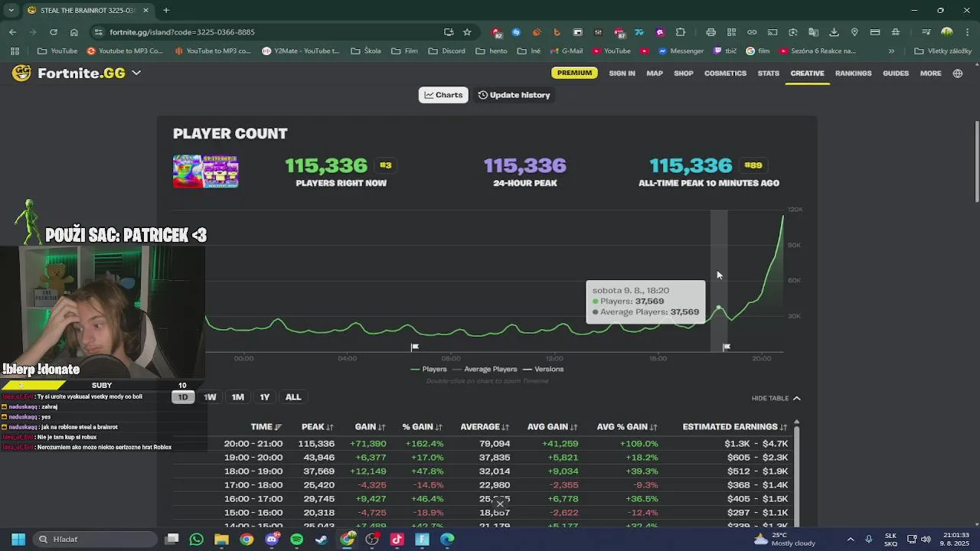Select the 1Y time range
The height and width of the screenshot is (551, 980).
(x=264, y=397)
